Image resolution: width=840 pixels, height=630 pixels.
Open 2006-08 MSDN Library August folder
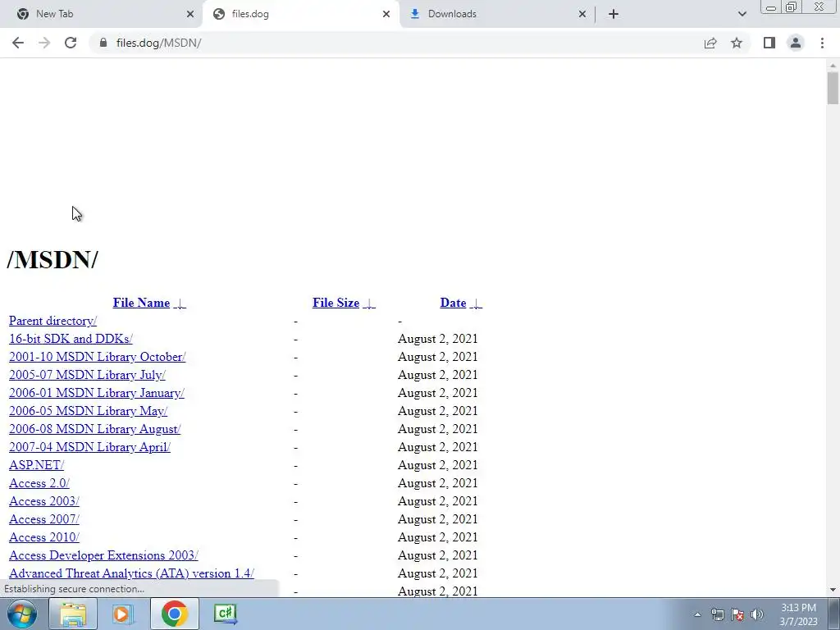pyautogui.click(x=95, y=429)
